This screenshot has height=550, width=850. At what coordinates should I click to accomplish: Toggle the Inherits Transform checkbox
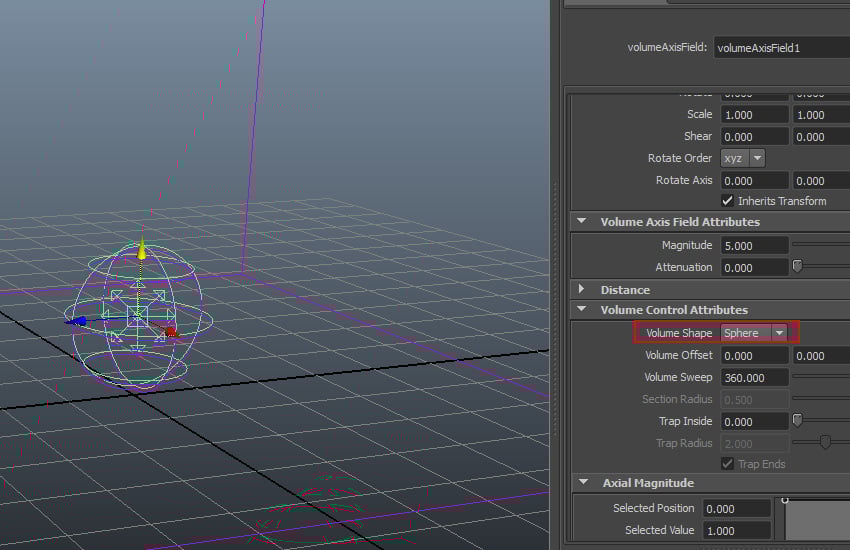coord(727,201)
